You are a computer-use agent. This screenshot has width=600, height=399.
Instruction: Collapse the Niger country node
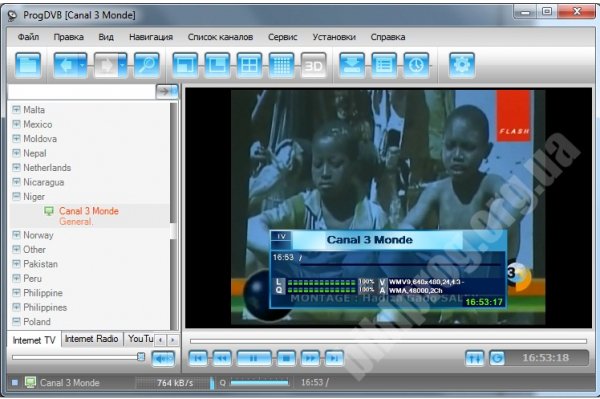[16, 196]
